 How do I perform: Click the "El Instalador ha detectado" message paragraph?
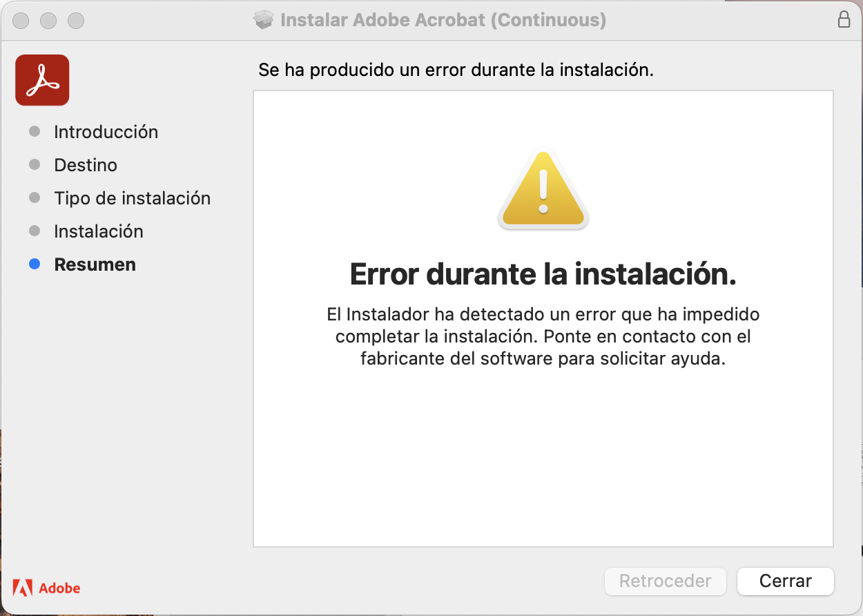click(543, 337)
